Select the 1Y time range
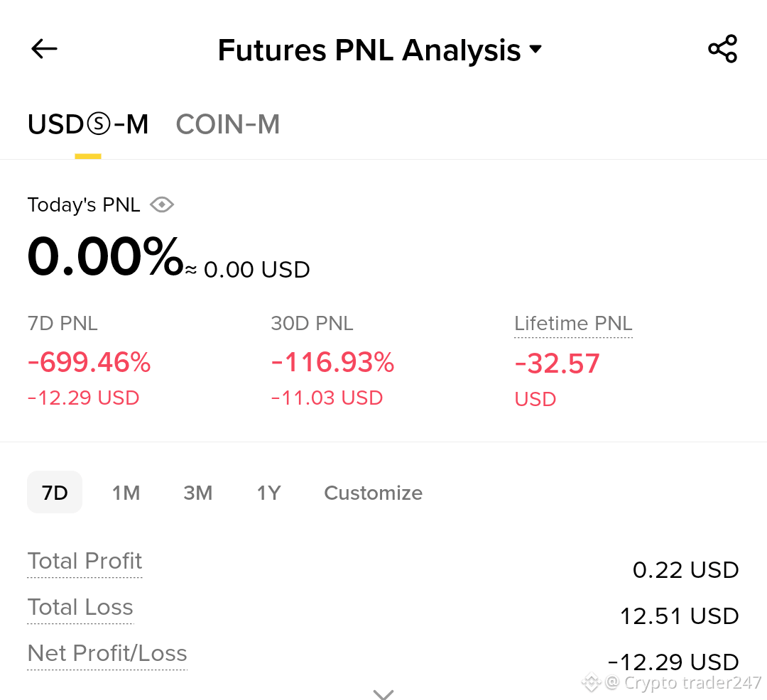The image size is (767, 700). pos(269,493)
